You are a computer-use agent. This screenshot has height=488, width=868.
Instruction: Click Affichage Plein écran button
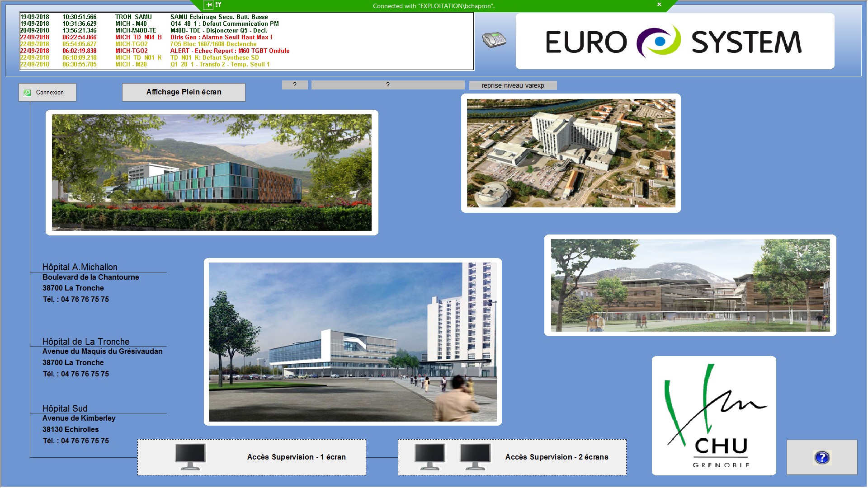tap(184, 92)
